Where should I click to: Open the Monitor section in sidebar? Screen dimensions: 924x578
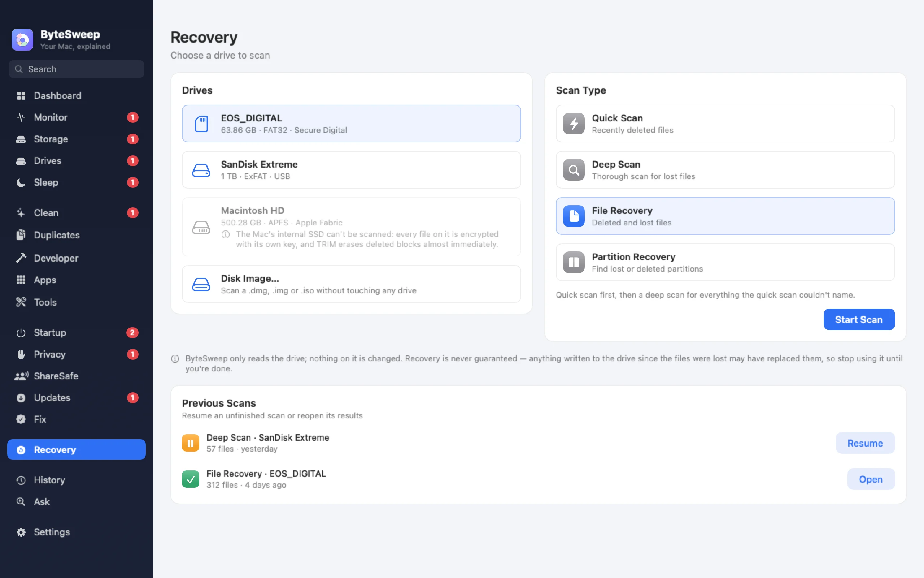[x=77, y=117]
